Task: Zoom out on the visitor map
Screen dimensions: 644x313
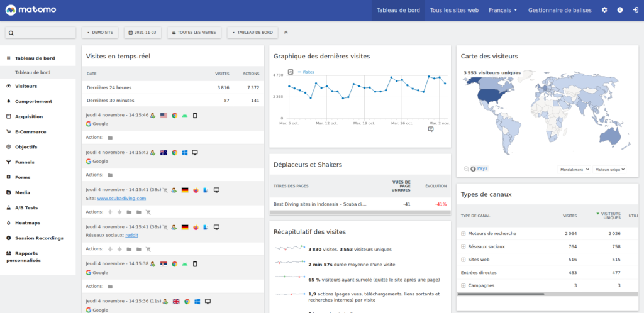Action: (466, 168)
